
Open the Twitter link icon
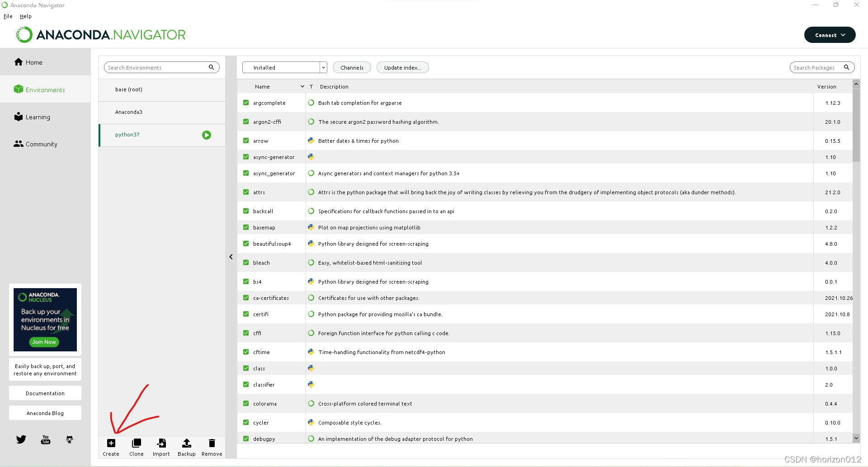[x=21, y=439]
